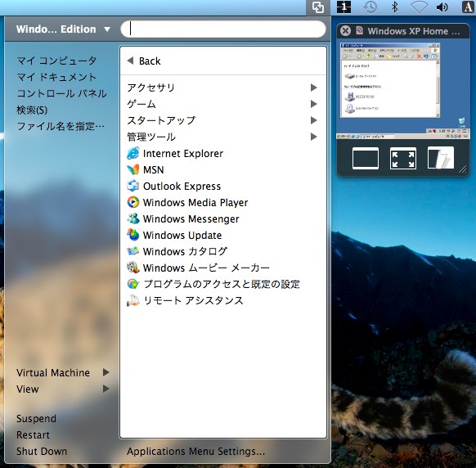Launch Windows Media Player
The width and height of the screenshot is (476, 468).
pos(187,203)
